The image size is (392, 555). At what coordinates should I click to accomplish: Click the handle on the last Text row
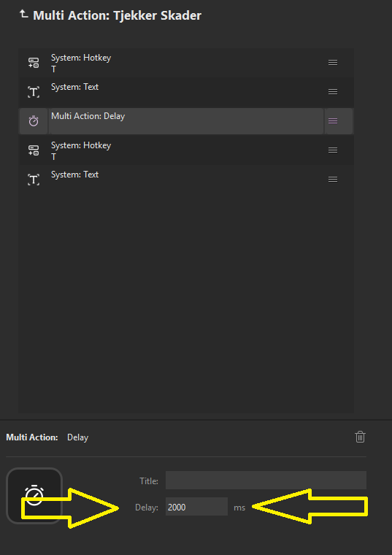point(333,180)
